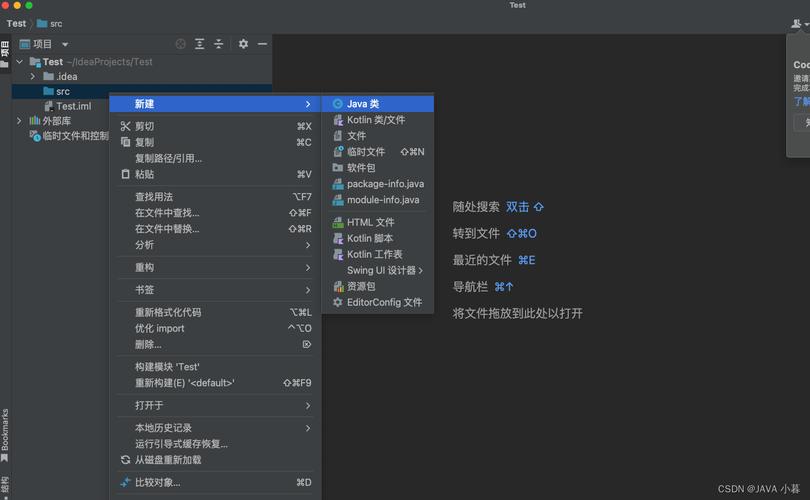Expand the 外部库 node
This screenshot has width=810, height=500.
point(19,121)
